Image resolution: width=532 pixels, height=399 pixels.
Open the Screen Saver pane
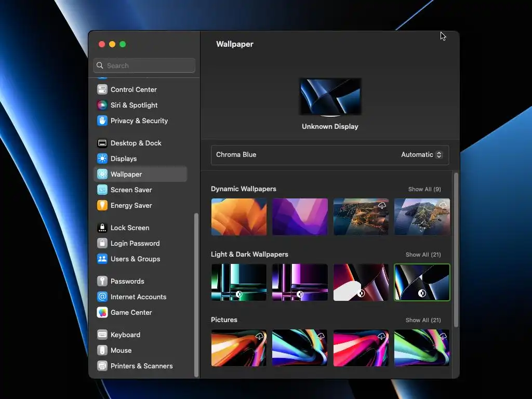[131, 190]
